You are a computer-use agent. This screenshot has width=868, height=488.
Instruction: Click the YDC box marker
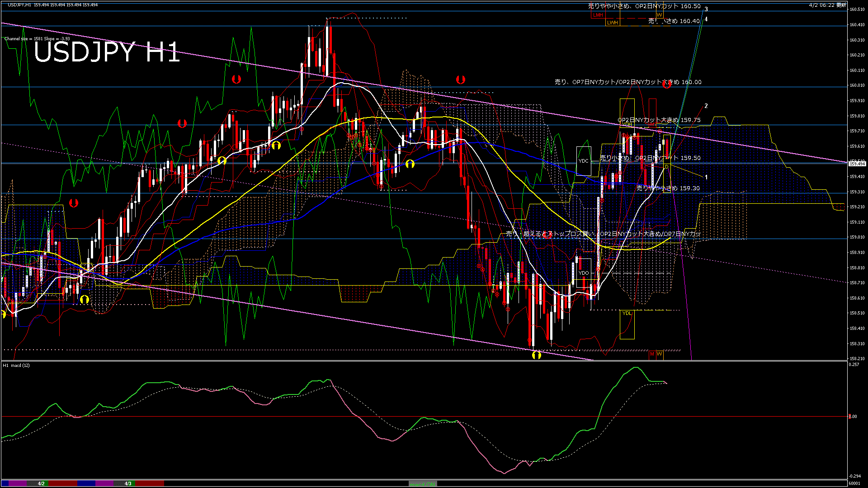(x=584, y=161)
